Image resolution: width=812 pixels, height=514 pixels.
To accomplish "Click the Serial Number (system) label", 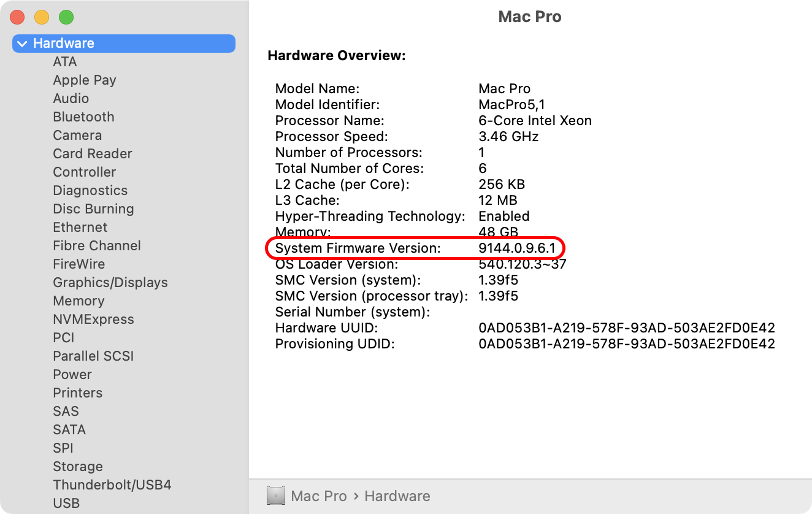I will tap(353, 312).
